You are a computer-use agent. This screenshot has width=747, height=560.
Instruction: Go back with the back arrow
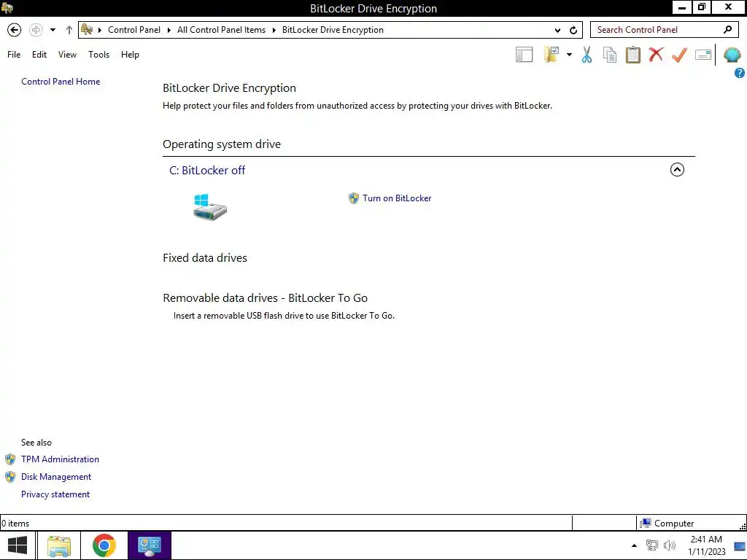coord(15,30)
